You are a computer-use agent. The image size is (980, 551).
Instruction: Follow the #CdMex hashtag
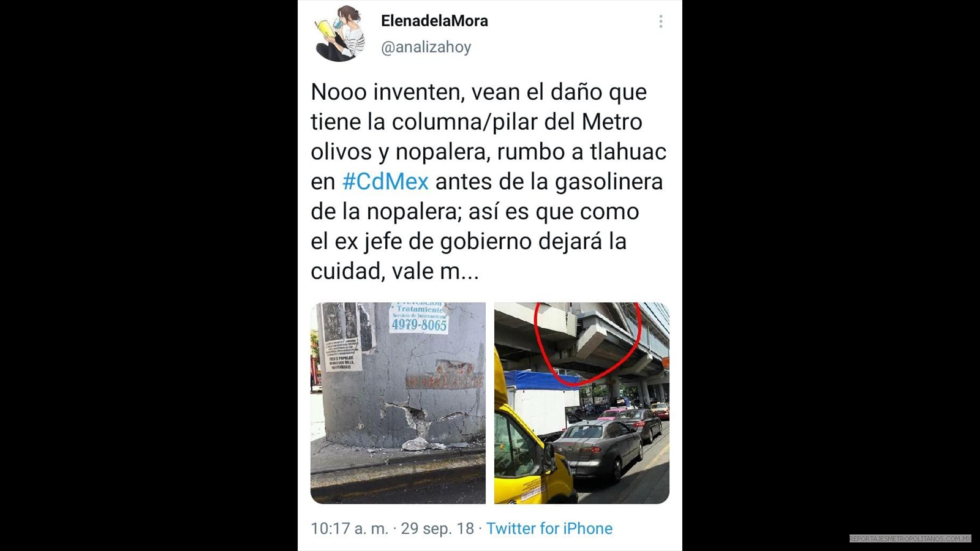385,182
